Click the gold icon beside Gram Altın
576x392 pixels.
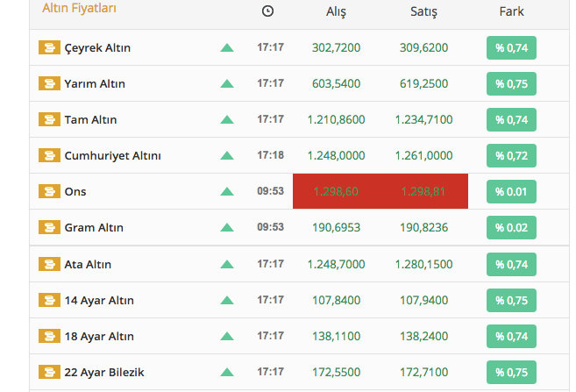[49, 227]
